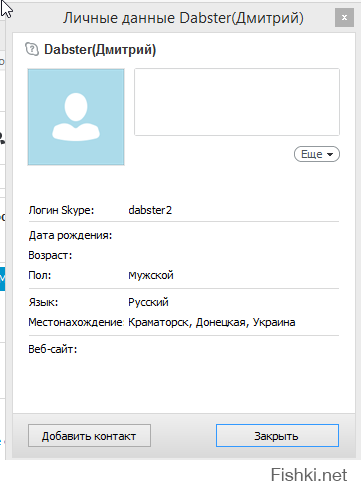Click the Логин Skype: label

point(61,210)
